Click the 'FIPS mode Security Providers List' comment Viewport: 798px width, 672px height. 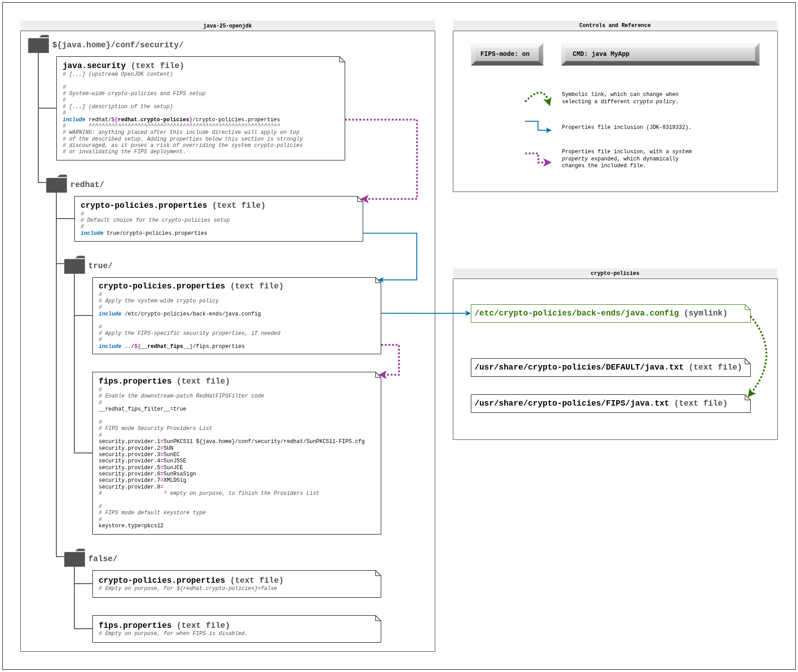tap(155, 429)
